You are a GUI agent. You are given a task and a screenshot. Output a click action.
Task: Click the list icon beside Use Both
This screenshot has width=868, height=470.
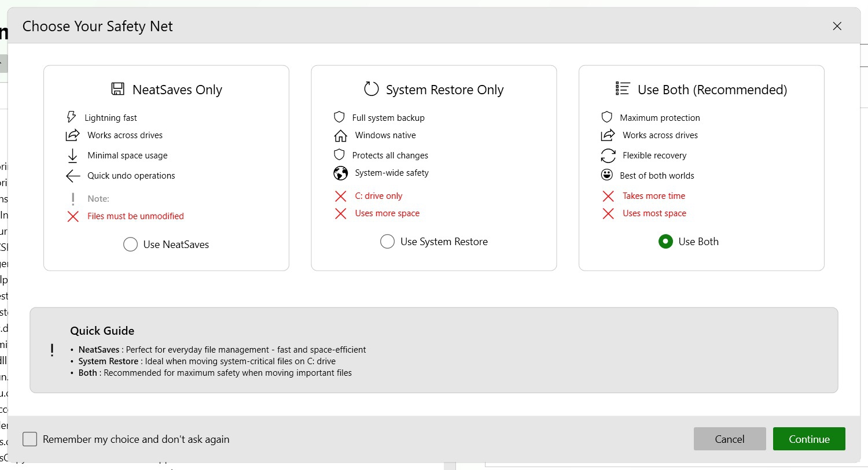click(x=623, y=88)
